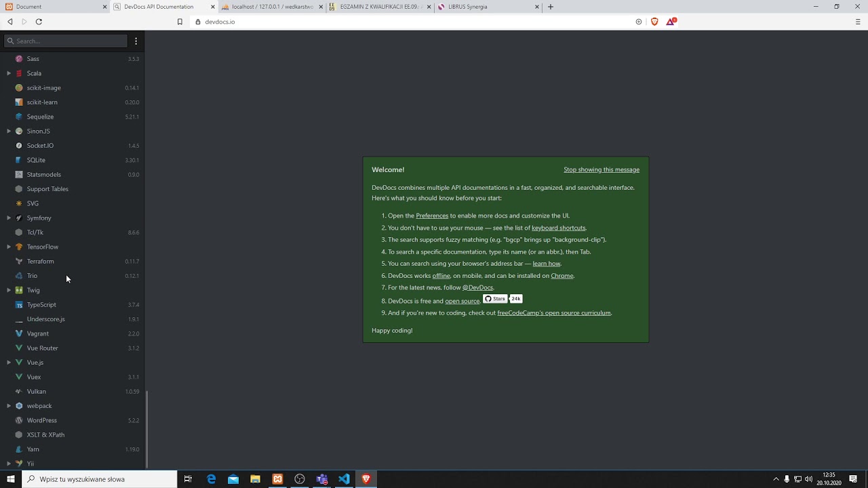Select Trio in the docs list
This screenshot has height=488, width=868.
tap(72, 276)
